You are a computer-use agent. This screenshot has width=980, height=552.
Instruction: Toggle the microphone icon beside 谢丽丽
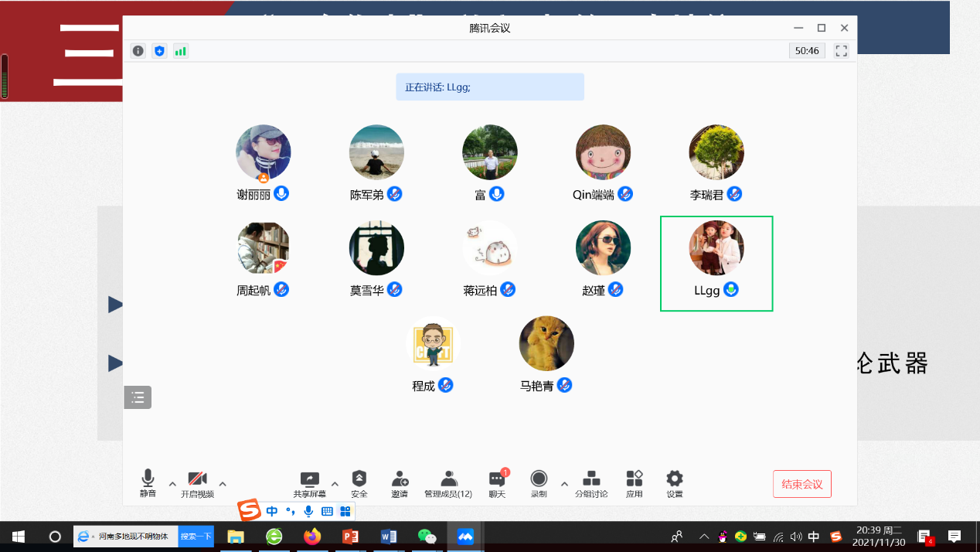click(282, 193)
